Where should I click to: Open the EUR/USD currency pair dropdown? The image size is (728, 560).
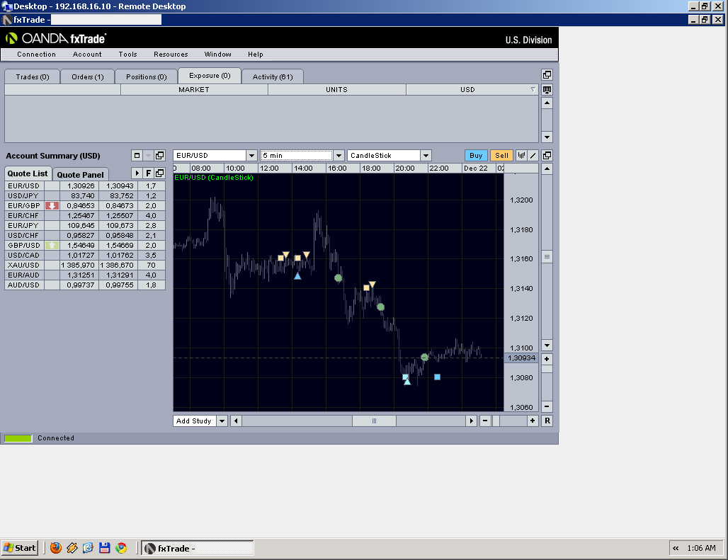click(251, 156)
